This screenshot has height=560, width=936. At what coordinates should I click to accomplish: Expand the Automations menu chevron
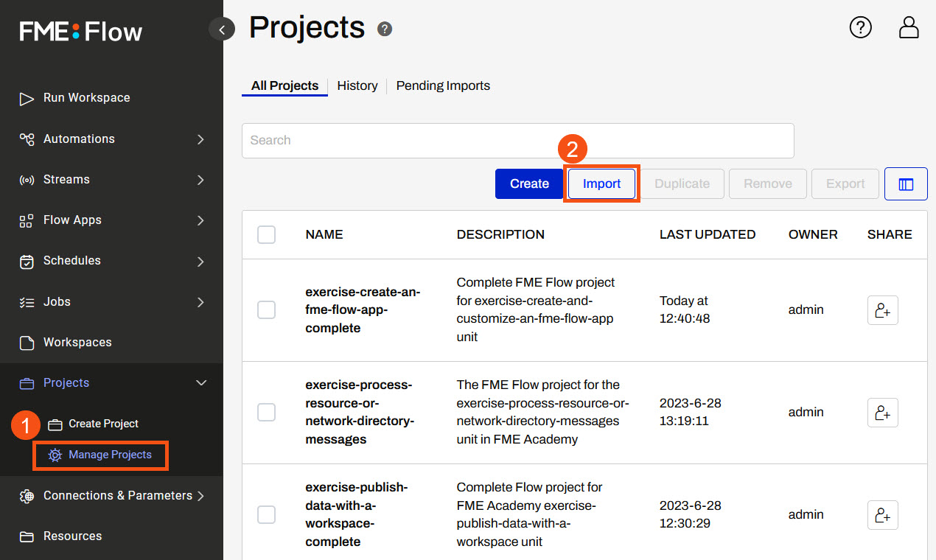coord(200,139)
